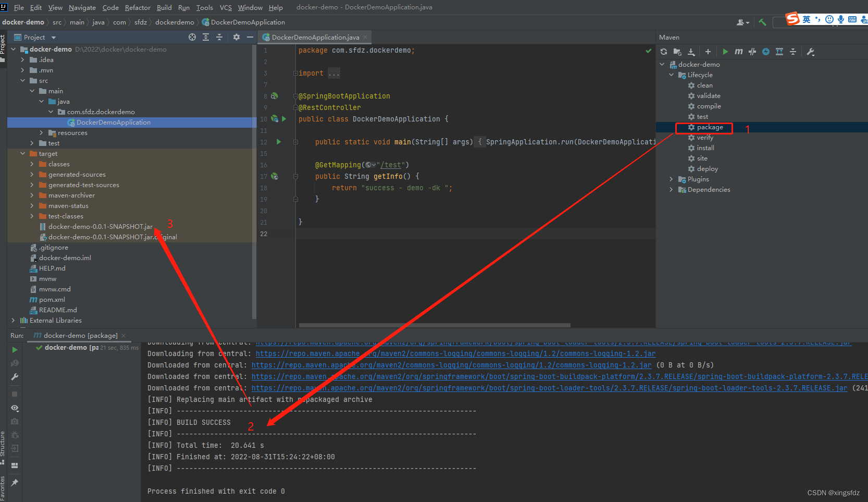Toggle Pin Tab icon in Run panel

[x=15, y=483]
